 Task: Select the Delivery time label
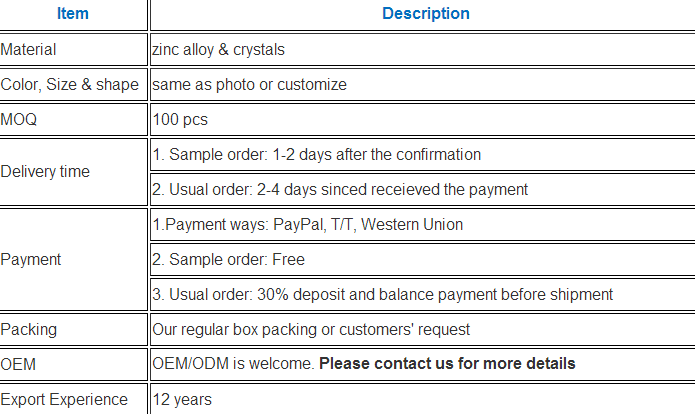point(45,172)
